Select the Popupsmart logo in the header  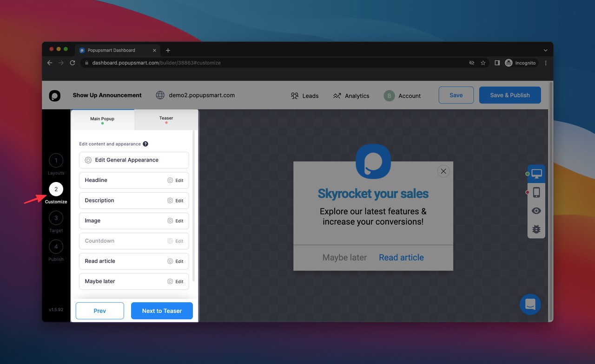coord(54,96)
